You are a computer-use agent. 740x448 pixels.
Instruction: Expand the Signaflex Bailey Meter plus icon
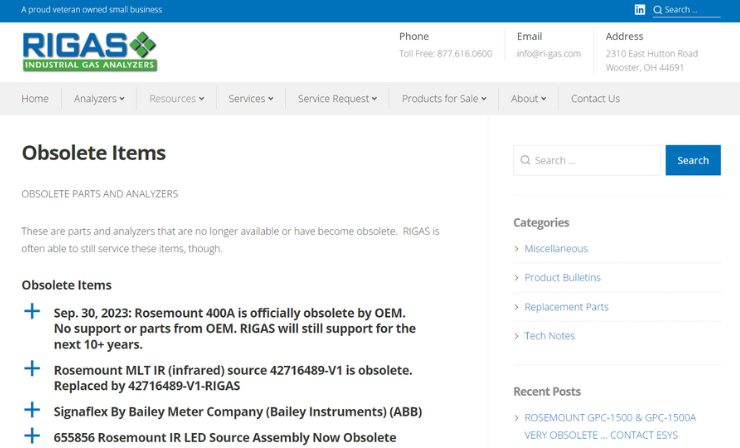32,410
